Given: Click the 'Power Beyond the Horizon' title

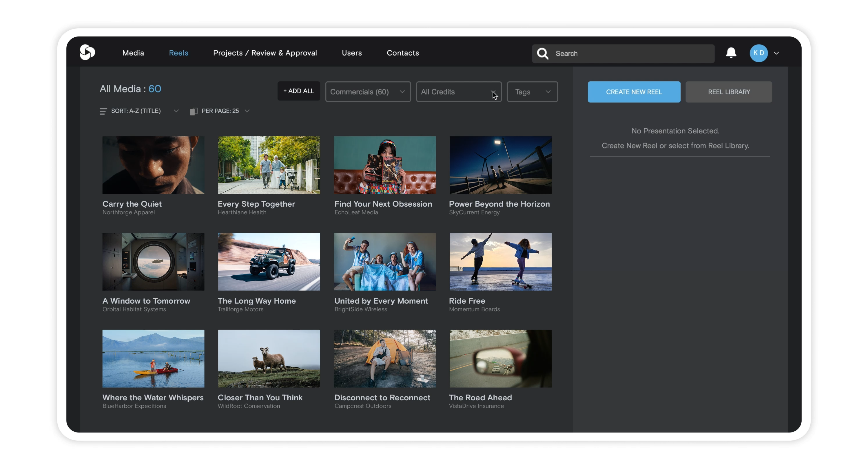Looking at the screenshot, I should (x=499, y=204).
